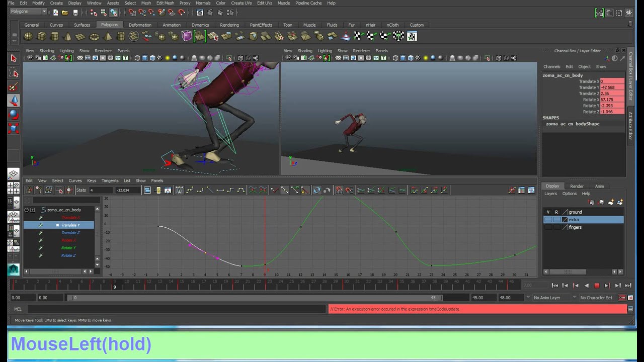Toggle reference box of ground layer
The image size is (644, 362).
point(556,212)
